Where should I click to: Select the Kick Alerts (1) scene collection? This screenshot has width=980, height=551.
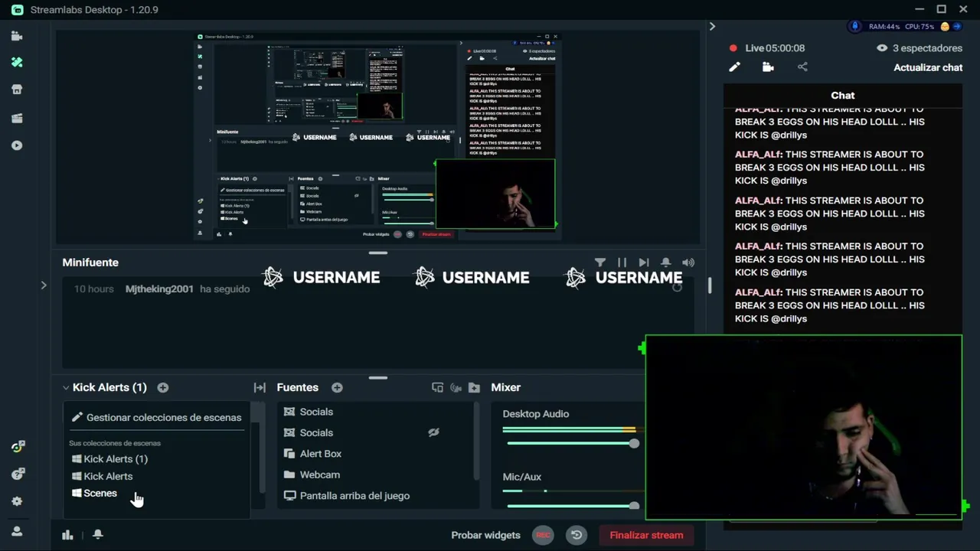pos(109,459)
